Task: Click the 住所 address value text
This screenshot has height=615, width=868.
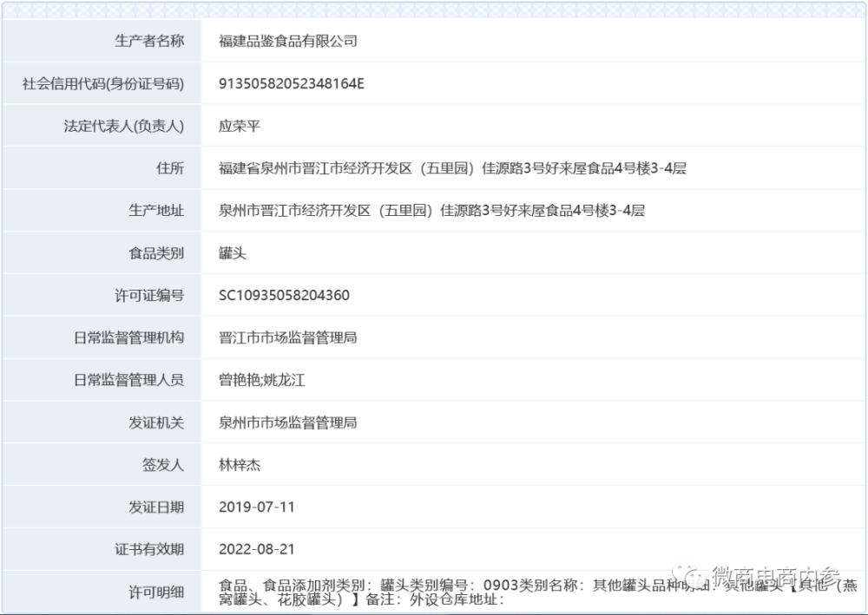Action: (x=452, y=168)
